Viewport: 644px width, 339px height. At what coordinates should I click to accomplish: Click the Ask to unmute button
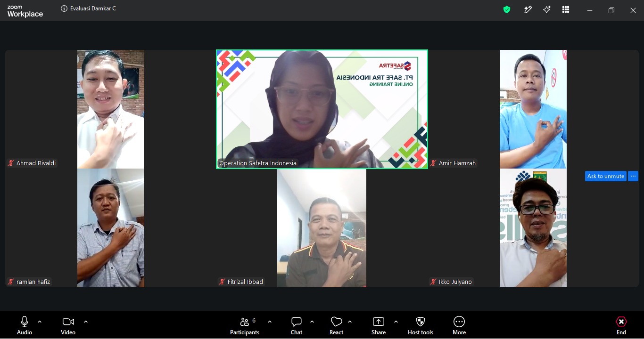[x=606, y=176]
